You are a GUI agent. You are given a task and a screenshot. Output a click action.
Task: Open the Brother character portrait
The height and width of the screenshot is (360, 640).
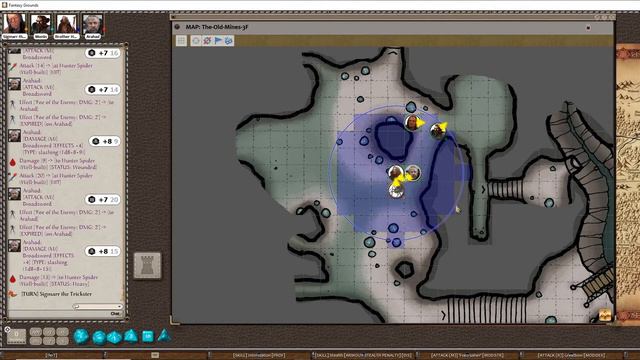[66, 25]
